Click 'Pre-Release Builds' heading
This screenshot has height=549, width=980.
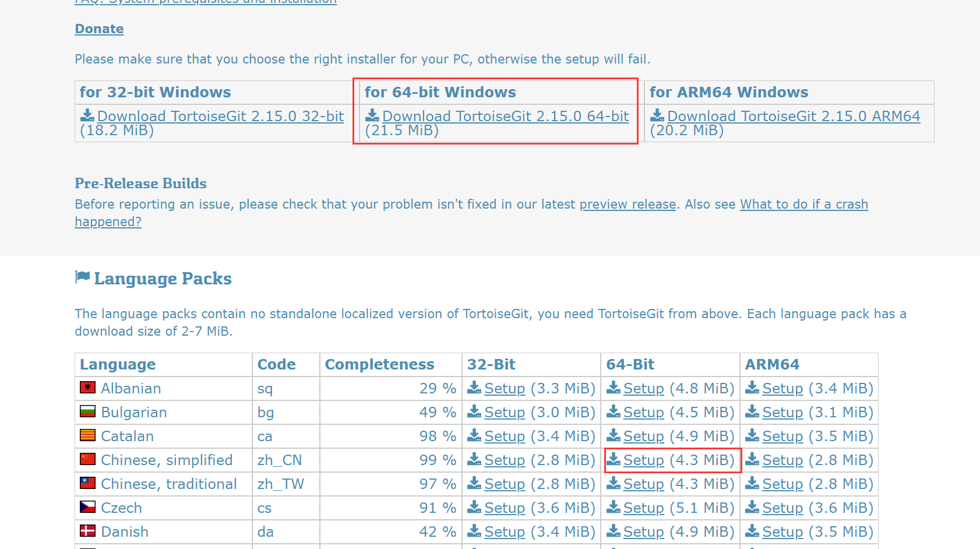[140, 183]
